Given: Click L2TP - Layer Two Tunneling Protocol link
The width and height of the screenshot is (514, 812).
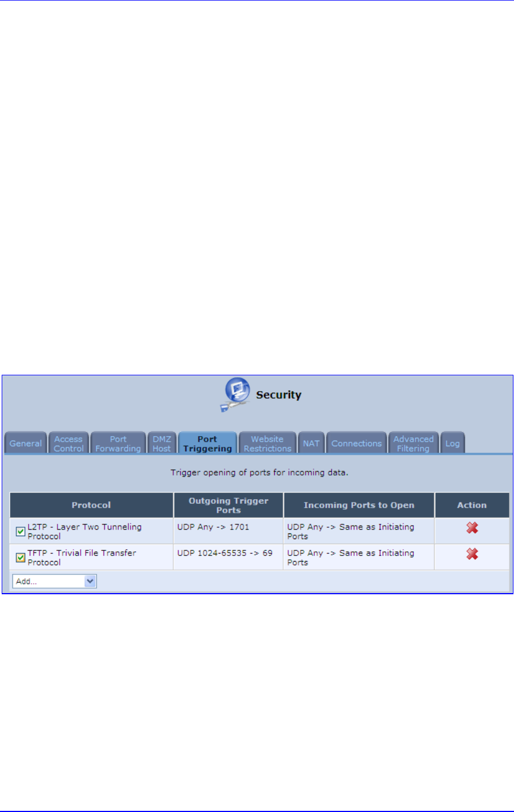Looking at the screenshot, I should coord(84,532).
